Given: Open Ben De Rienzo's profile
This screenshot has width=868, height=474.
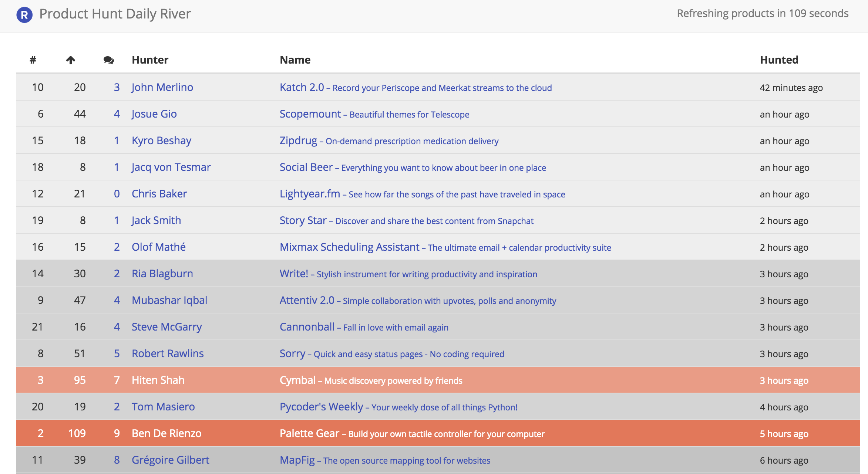Looking at the screenshot, I should coord(166,433).
